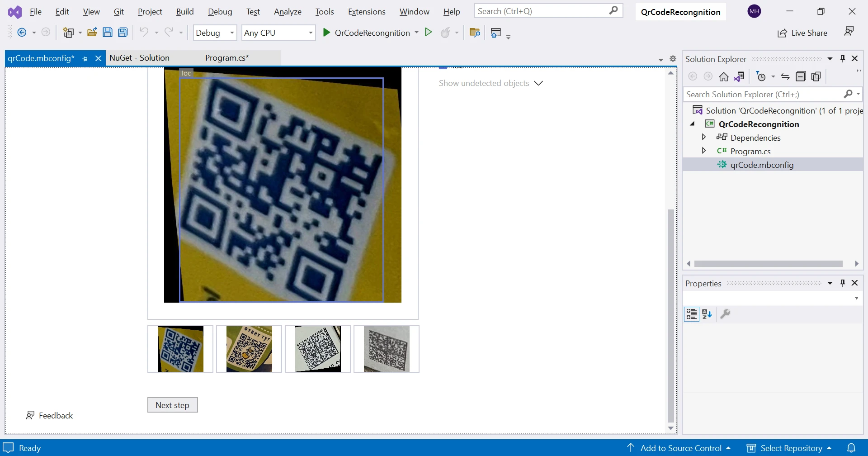Expand the Dependencies tree node
This screenshot has width=868, height=456.
pyautogui.click(x=704, y=138)
